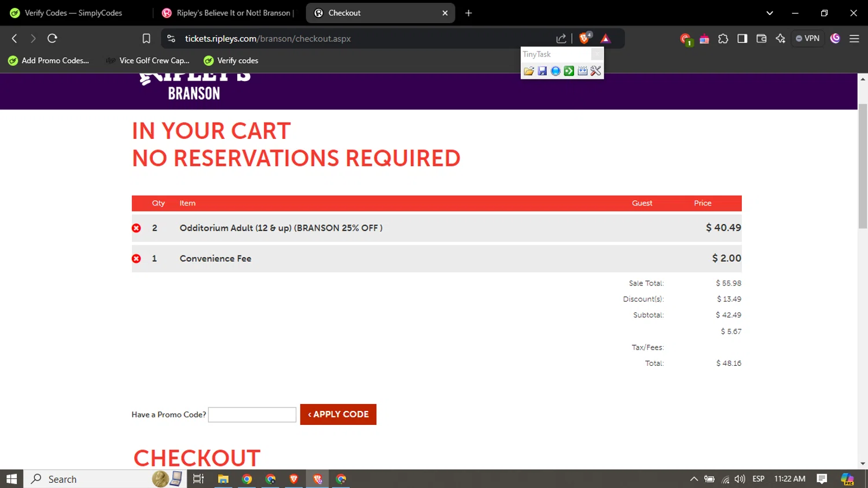Open red extension with badge 1
This screenshot has width=868, height=488.
click(686, 39)
